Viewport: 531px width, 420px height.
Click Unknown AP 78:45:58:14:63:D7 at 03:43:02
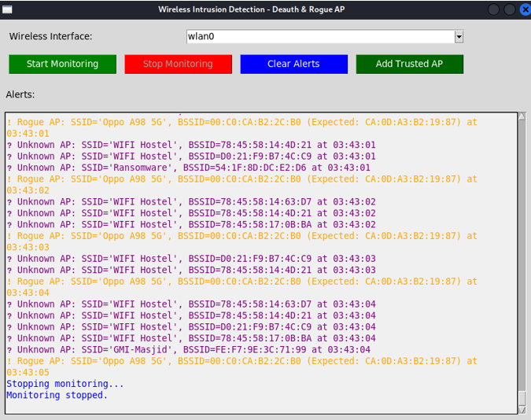(191, 202)
